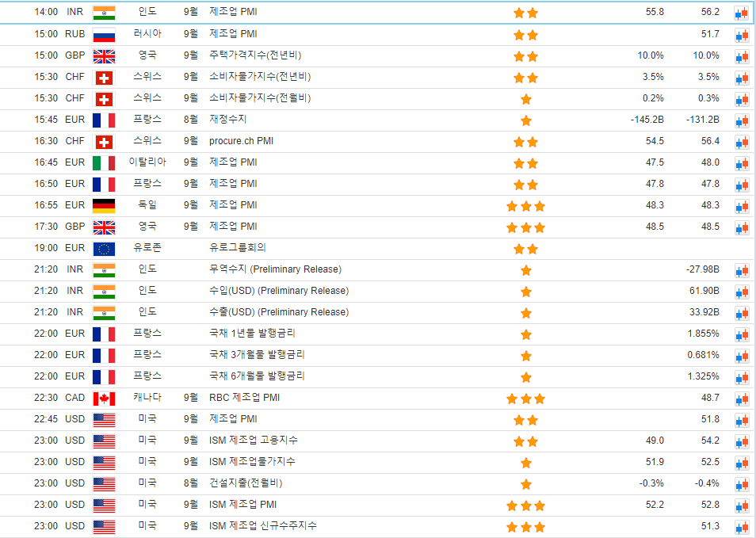Open chart icon for ISM 제조업 고용지수

(741, 441)
